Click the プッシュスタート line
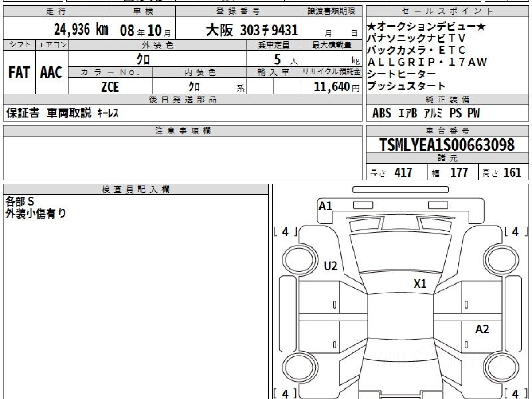This screenshot has height=399, width=532. pos(407,86)
